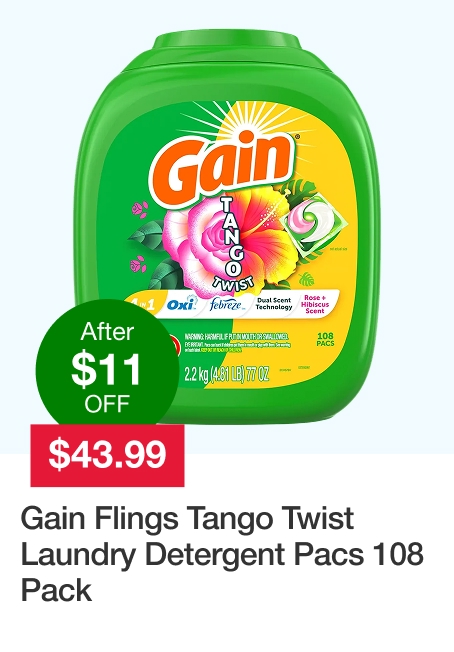454x652 pixels.
Task: Click the Rose + Hibiscus Scent label
Action: (x=315, y=304)
